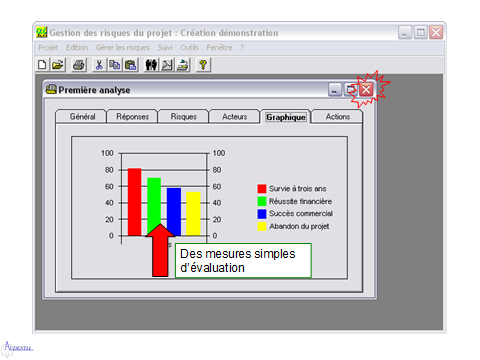Open the Projet menu

(x=48, y=48)
